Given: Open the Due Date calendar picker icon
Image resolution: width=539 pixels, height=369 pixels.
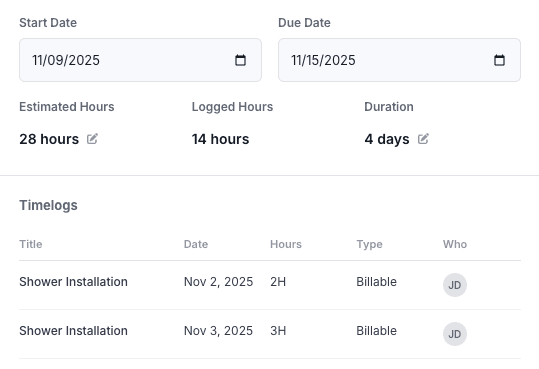Looking at the screenshot, I should coord(499,60).
